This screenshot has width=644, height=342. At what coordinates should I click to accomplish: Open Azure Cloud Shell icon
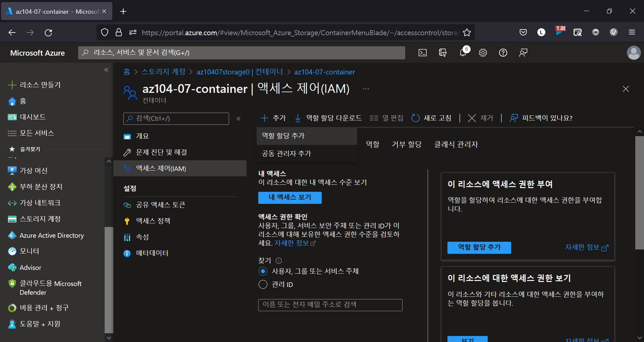tap(422, 53)
